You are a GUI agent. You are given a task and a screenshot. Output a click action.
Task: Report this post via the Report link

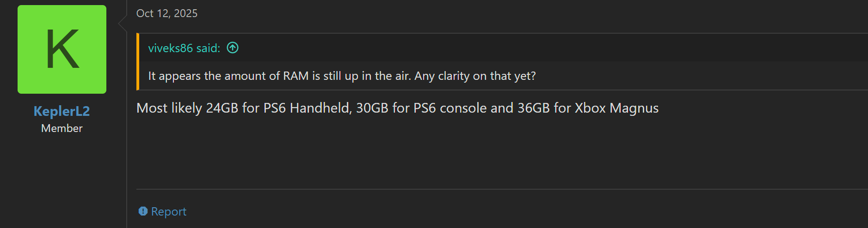pyautogui.click(x=168, y=211)
